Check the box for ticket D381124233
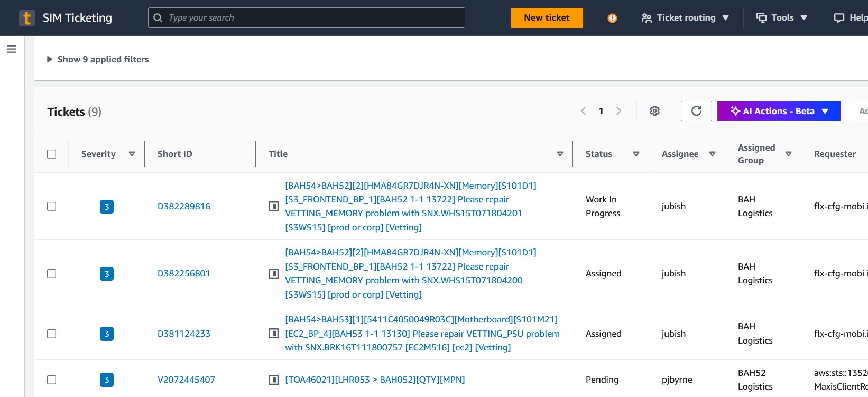This screenshot has width=868, height=397. pos(51,334)
